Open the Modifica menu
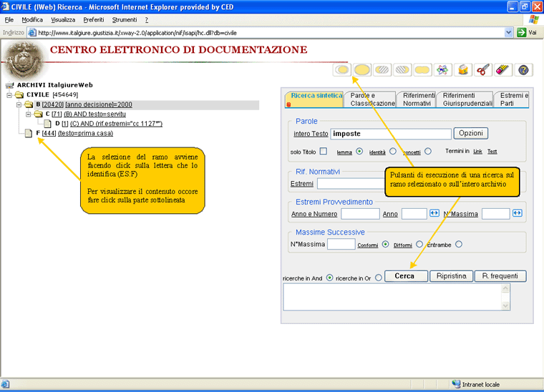Viewport: 544px width, 392px height. [x=32, y=20]
